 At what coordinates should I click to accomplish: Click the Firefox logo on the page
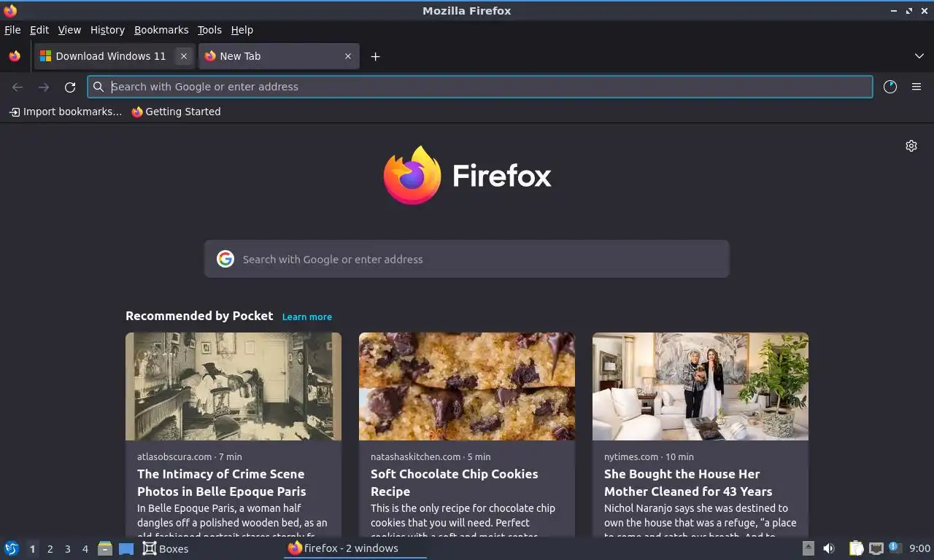click(467, 175)
